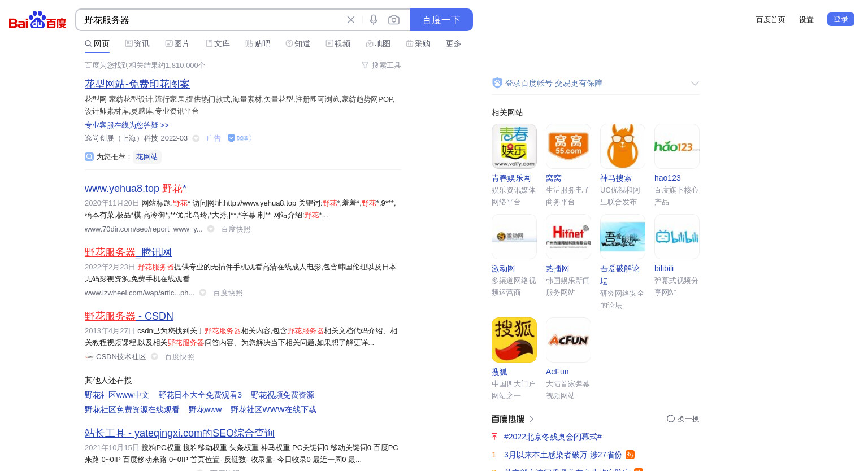
Task: Go to 百度首页 link
Action: [x=771, y=19]
